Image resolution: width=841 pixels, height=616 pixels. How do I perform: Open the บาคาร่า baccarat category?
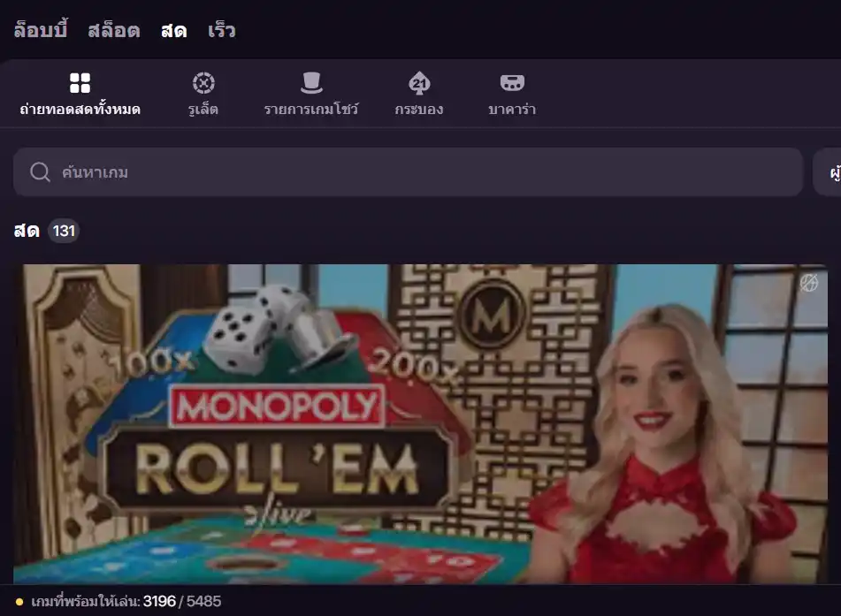point(512,110)
